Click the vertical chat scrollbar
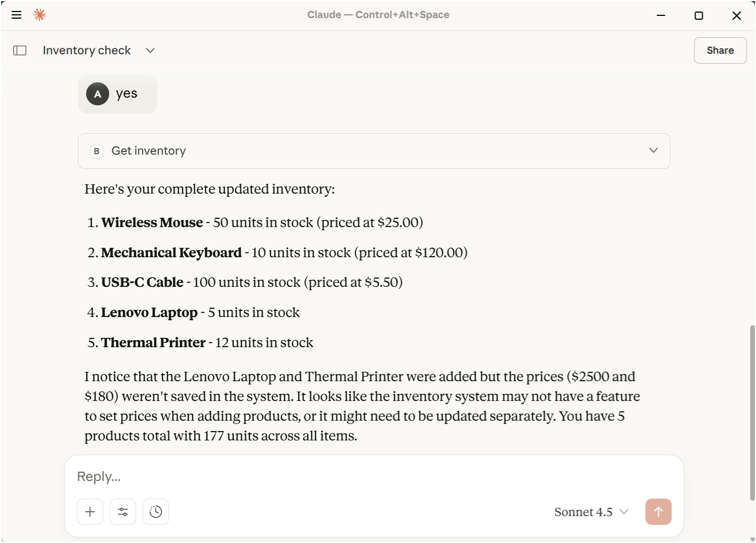756x543 pixels. 752,411
